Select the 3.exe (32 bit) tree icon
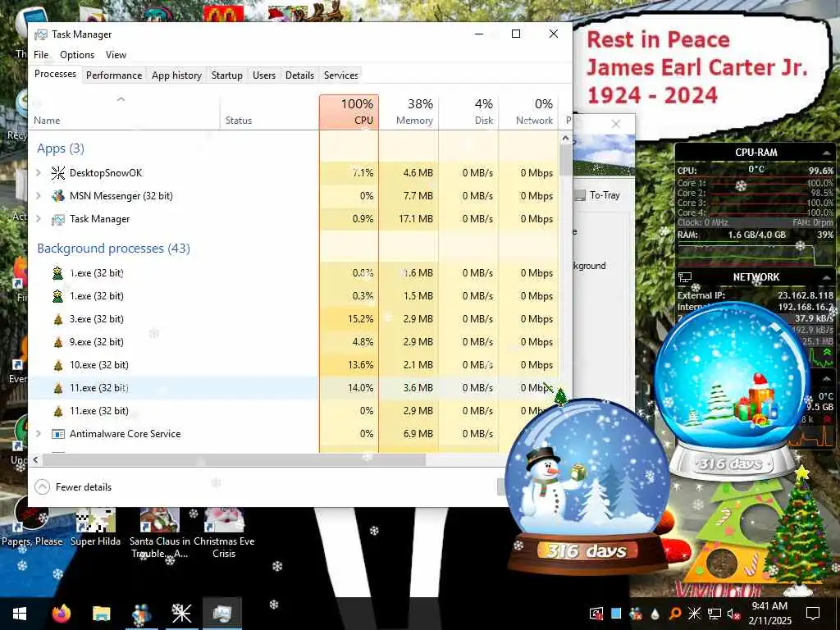Image resolution: width=840 pixels, height=630 pixels. point(58,319)
